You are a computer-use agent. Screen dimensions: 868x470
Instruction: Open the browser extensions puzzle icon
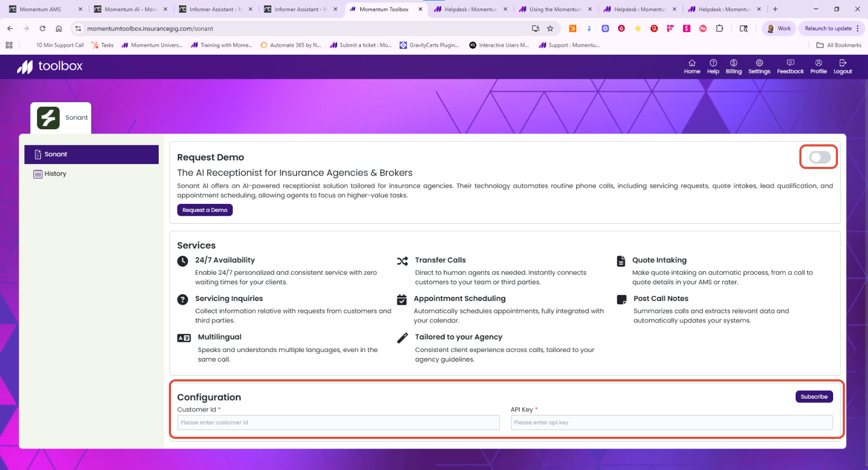click(719, 28)
